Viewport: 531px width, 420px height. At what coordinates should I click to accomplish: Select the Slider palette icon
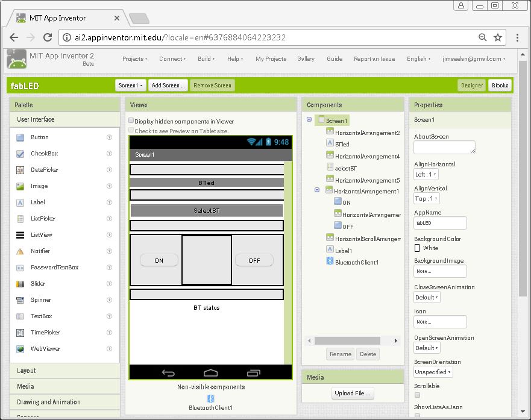[20, 284]
